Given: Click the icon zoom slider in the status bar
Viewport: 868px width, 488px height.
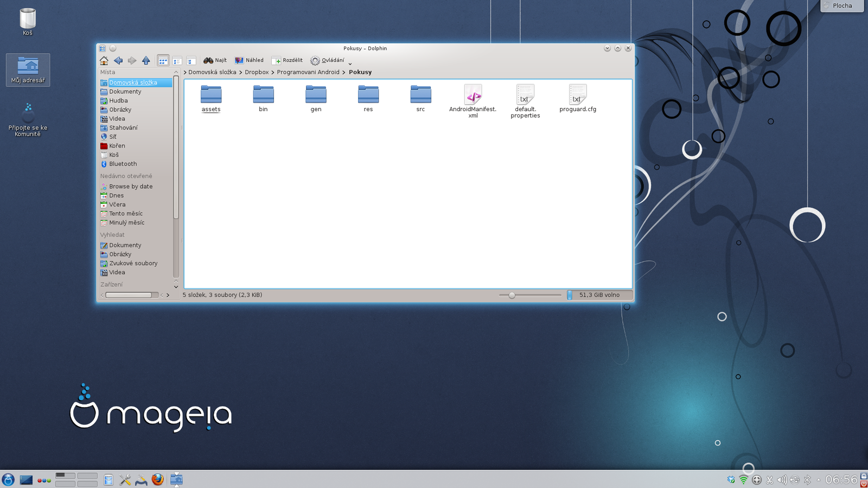Looking at the screenshot, I should [x=511, y=295].
